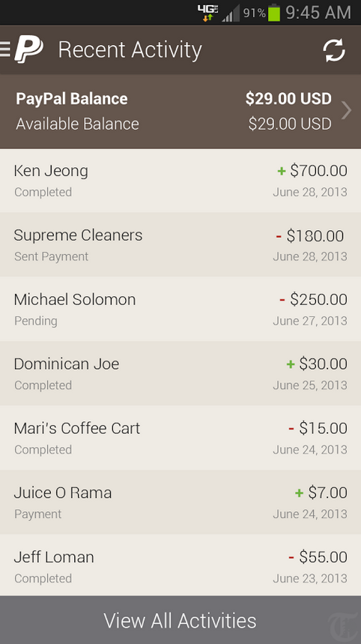This screenshot has height=644, width=361.
Task: Tap the signal strength bars icon
Action: (x=231, y=13)
